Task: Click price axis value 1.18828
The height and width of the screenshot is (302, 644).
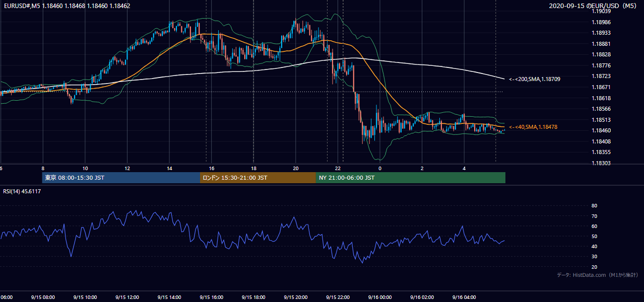Action: click(x=601, y=54)
